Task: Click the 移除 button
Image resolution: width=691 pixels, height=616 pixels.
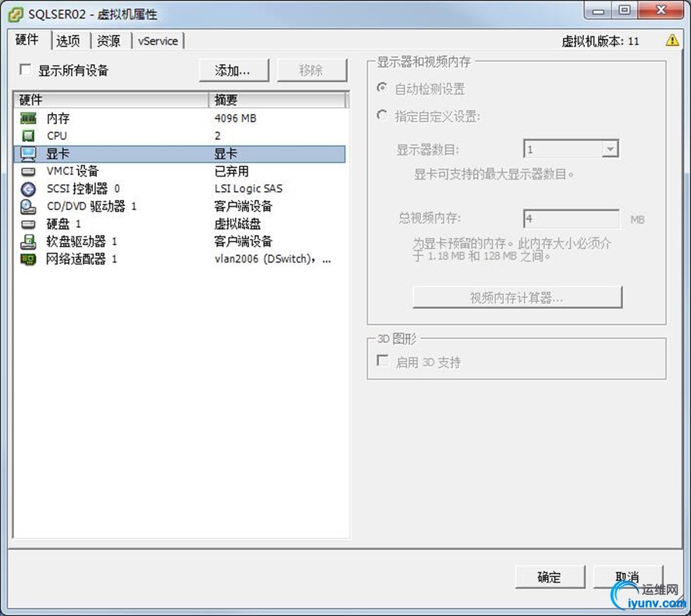Action: coord(312,70)
